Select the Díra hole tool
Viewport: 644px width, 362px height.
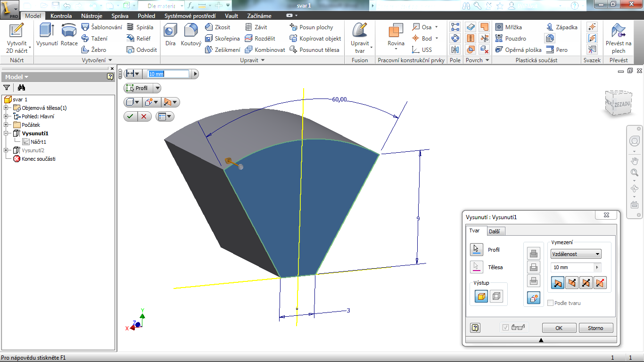pos(170,34)
